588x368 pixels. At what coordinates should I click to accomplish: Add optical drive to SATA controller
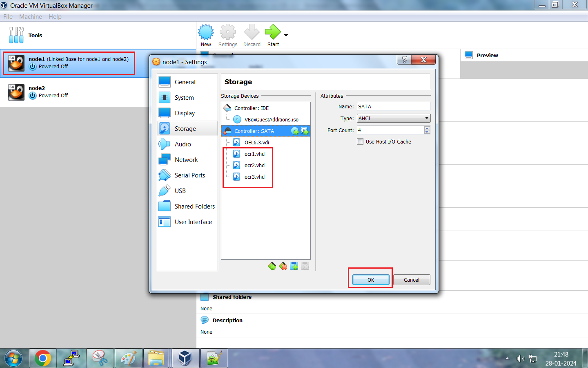[295, 131]
